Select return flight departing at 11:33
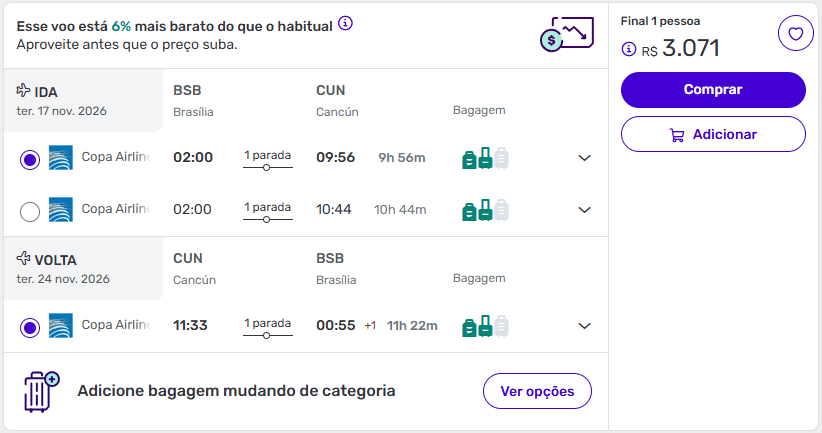The height and width of the screenshot is (433, 822). pyautogui.click(x=30, y=327)
